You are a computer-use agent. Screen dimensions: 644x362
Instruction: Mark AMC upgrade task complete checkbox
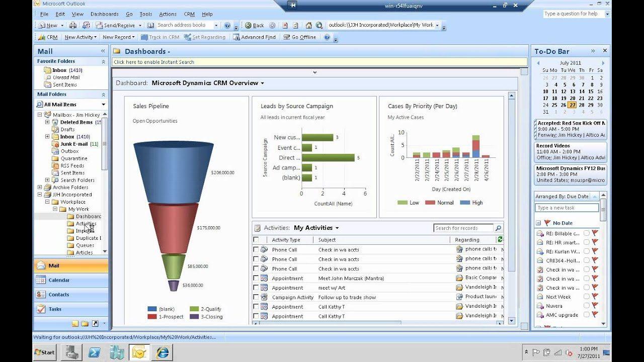coord(586,315)
